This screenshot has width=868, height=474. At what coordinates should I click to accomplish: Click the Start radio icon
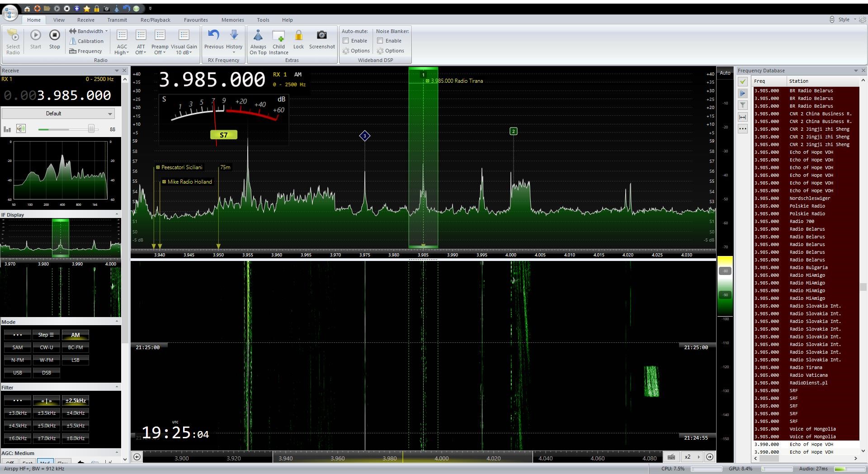pyautogui.click(x=35, y=36)
